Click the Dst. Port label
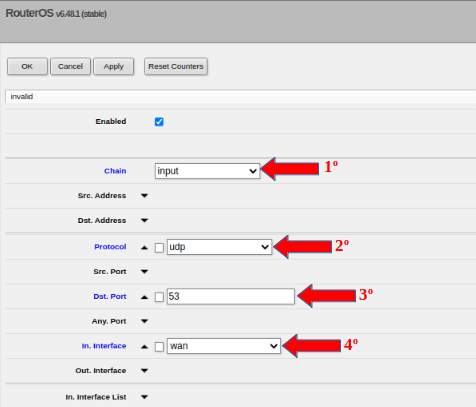The width and height of the screenshot is (476, 407). coord(110,296)
